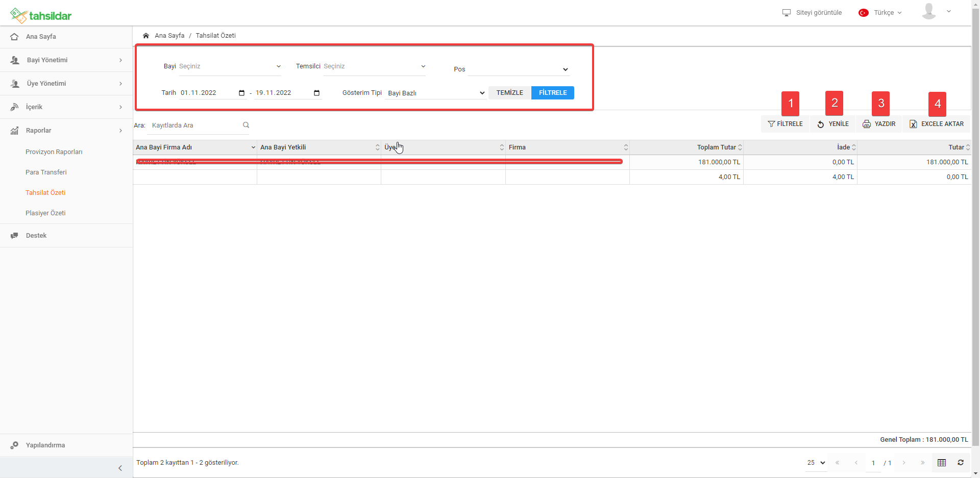Click the monitor icon for Siteyi görüntüle
The height and width of the screenshot is (478, 980).
(787, 13)
